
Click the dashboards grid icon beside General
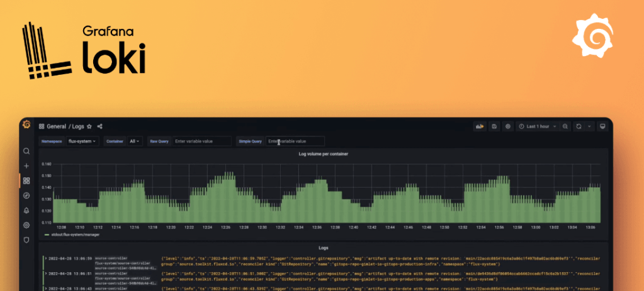[42, 127]
